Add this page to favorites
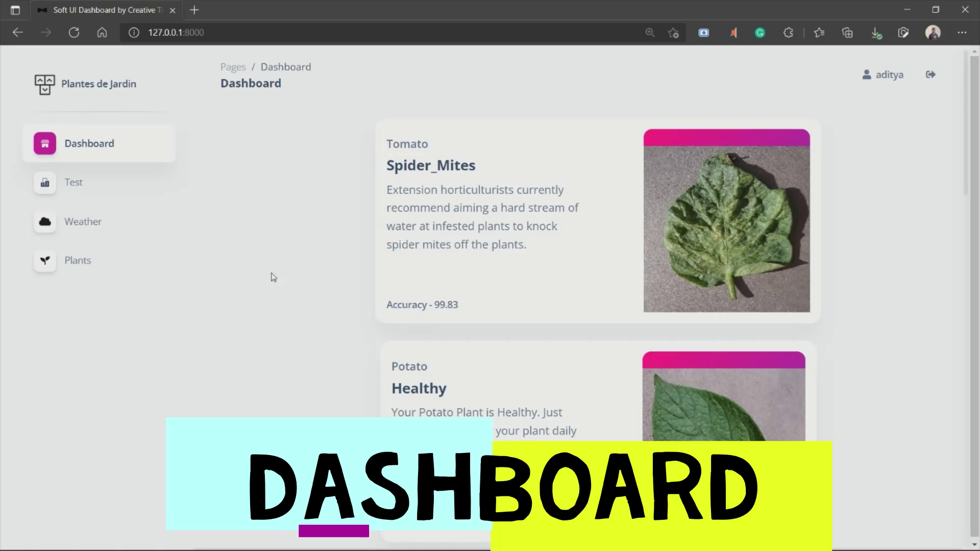The width and height of the screenshot is (980, 551). click(673, 33)
